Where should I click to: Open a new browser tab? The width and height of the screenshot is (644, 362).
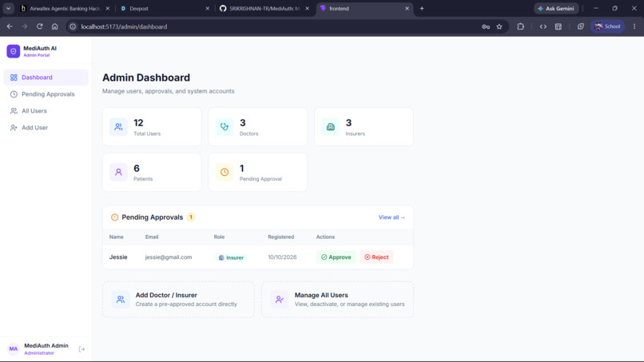pos(422,8)
